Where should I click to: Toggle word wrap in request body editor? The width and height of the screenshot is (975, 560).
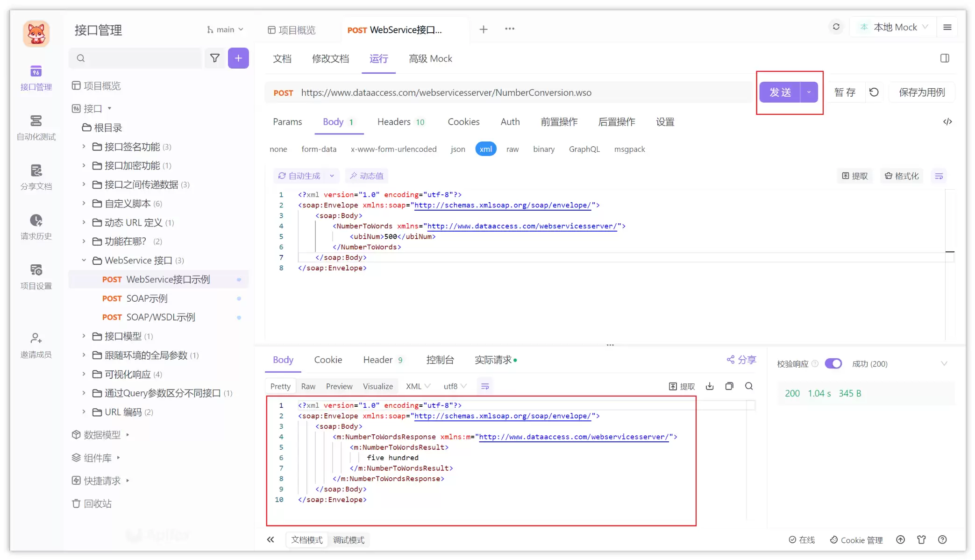pyautogui.click(x=939, y=176)
